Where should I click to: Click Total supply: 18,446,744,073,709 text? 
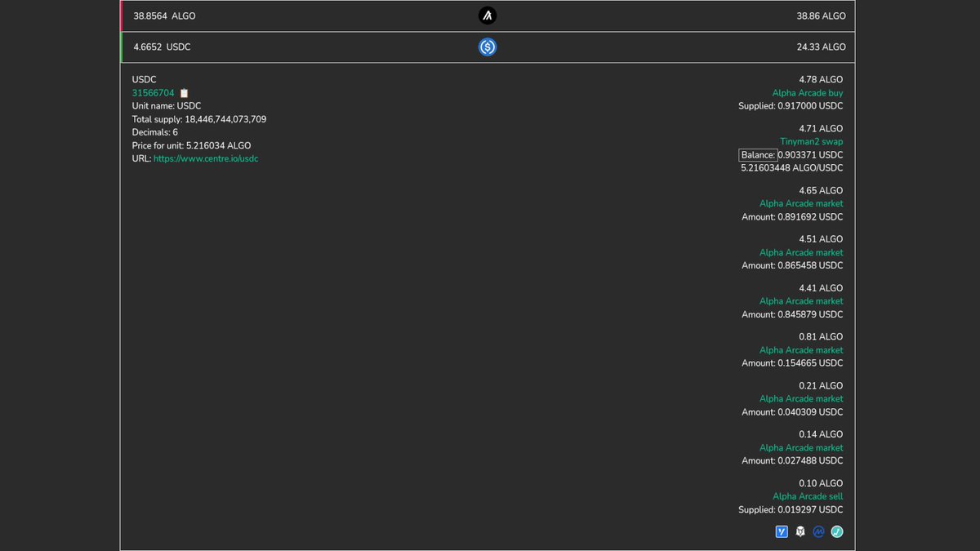click(x=199, y=119)
